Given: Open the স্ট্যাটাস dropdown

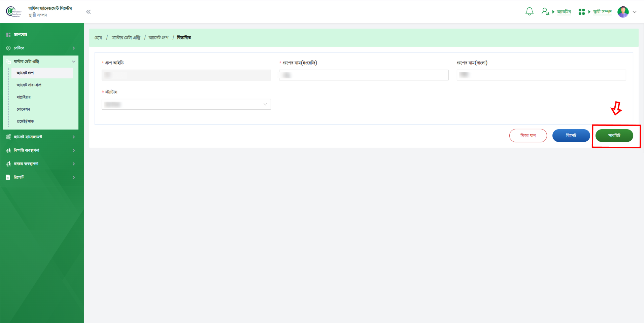Looking at the screenshot, I should coord(186,104).
